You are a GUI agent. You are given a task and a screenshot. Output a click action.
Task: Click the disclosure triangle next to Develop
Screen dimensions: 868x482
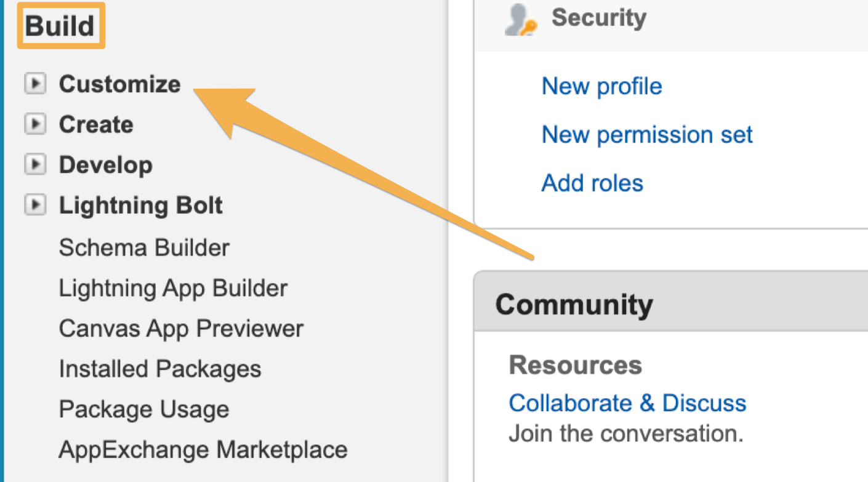pos(35,164)
